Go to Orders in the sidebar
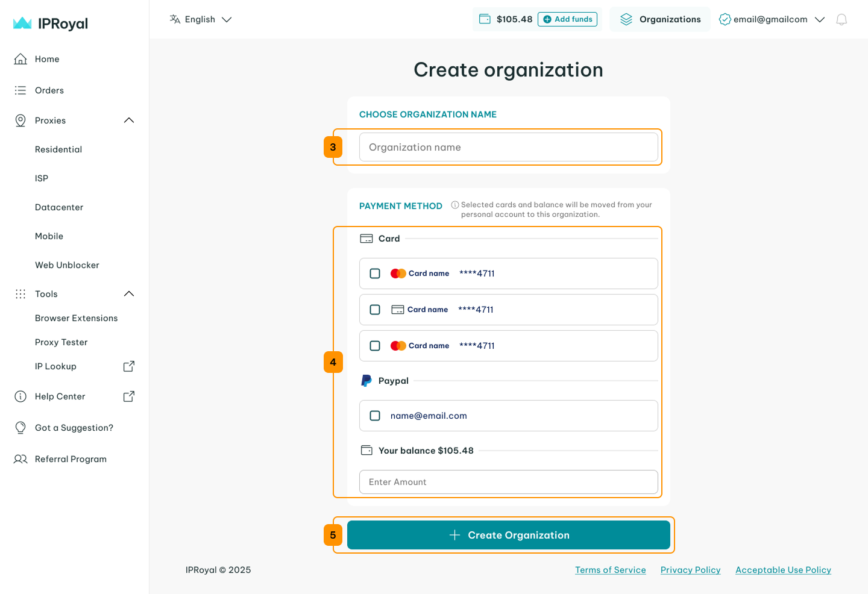The height and width of the screenshot is (594, 868). click(49, 90)
